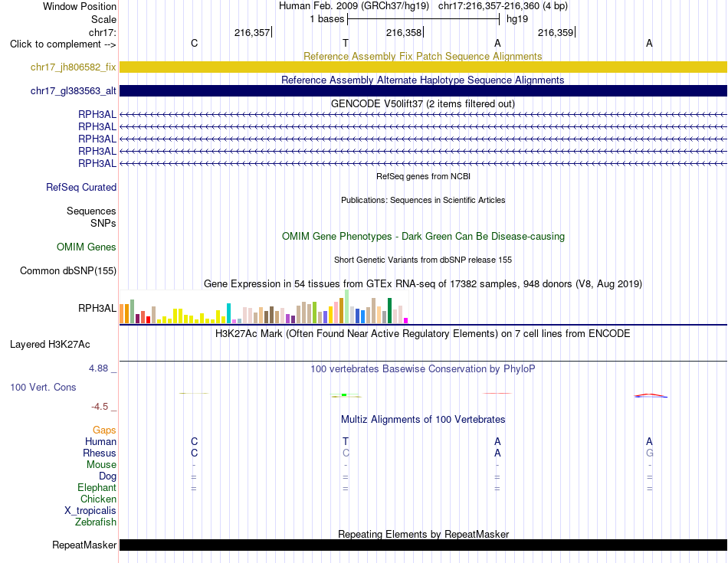
Task: Click 'Multiz Alignments of 100 Vertebrates' title
Action: tap(422, 420)
